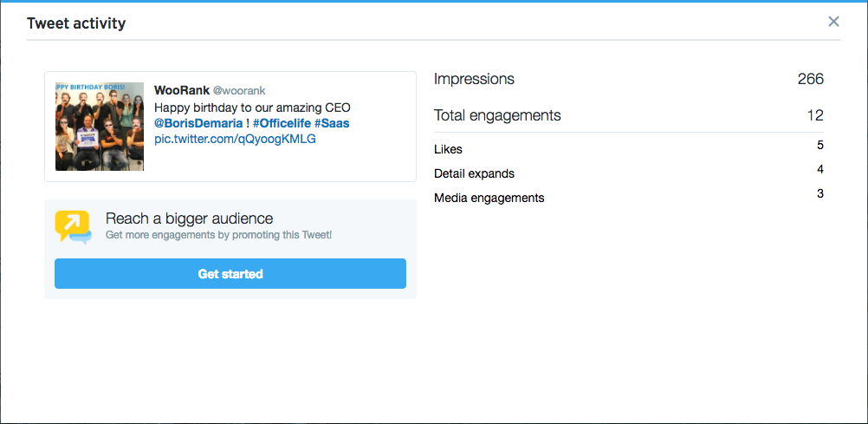
Task: Click the 12 total engagements value
Action: pos(815,115)
